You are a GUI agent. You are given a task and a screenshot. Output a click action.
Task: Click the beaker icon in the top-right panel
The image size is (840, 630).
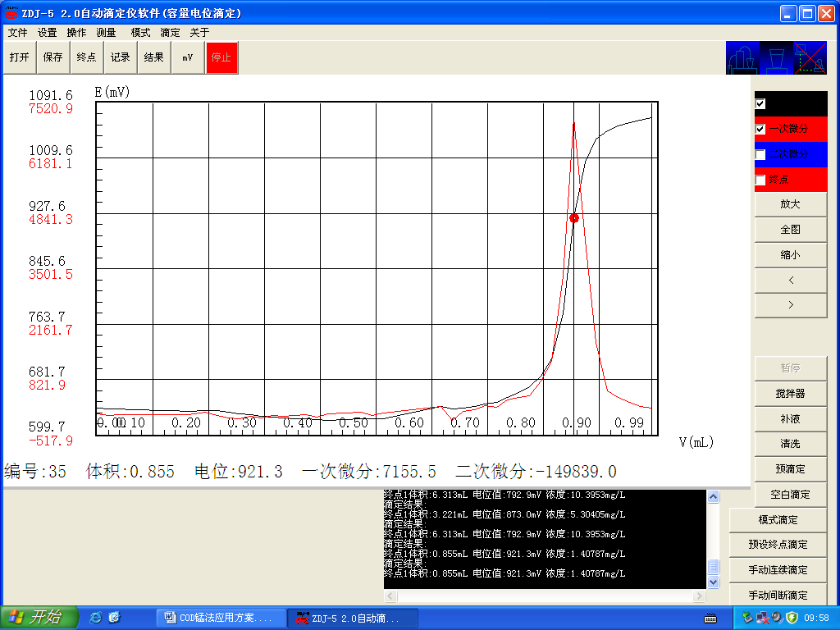click(775, 58)
